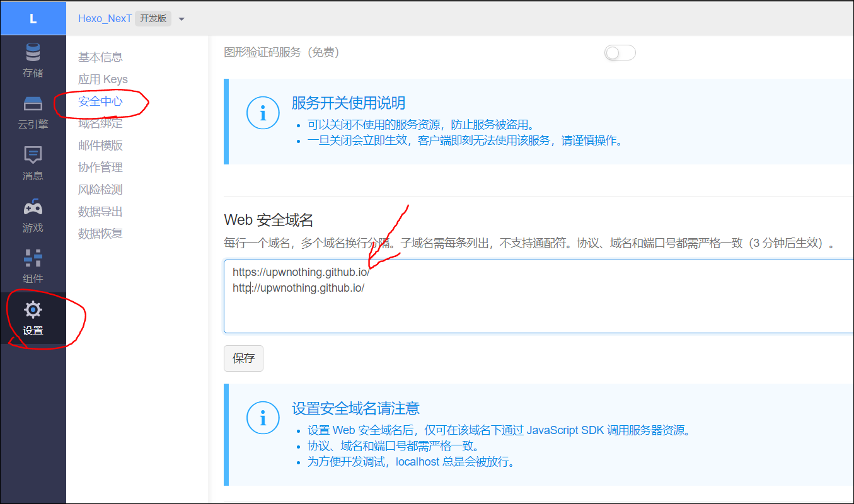
Task: Go to 应用 Keys page
Action: [x=103, y=79]
